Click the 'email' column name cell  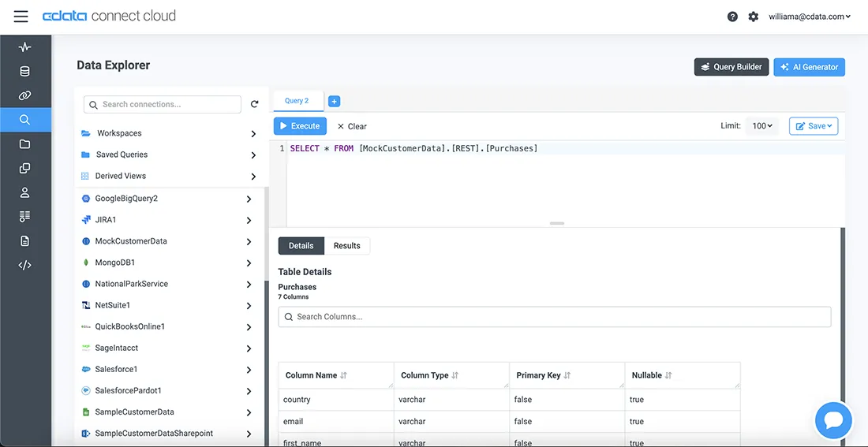click(x=337, y=422)
